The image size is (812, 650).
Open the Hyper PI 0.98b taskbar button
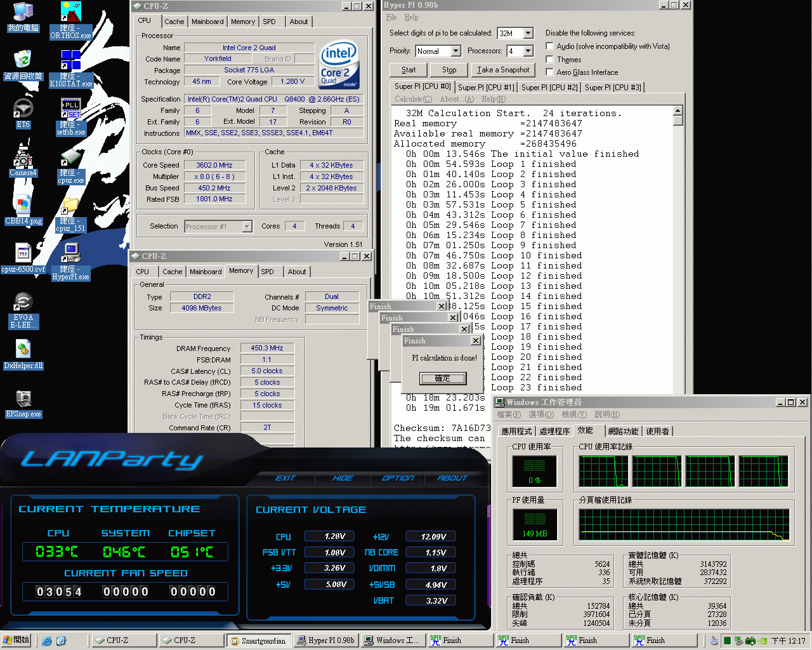(x=326, y=640)
